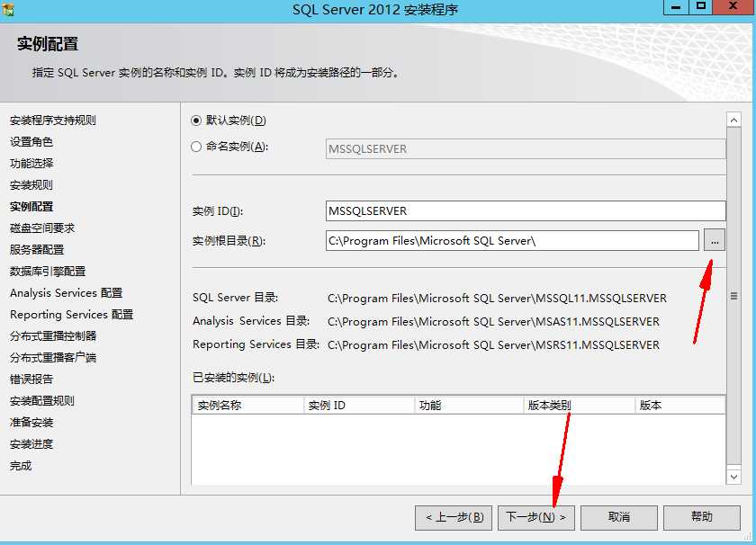The width and height of the screenshot is (756, 545).
Task: Select 安装程序支持规则 step in sidebar
Action: (53, 121)
